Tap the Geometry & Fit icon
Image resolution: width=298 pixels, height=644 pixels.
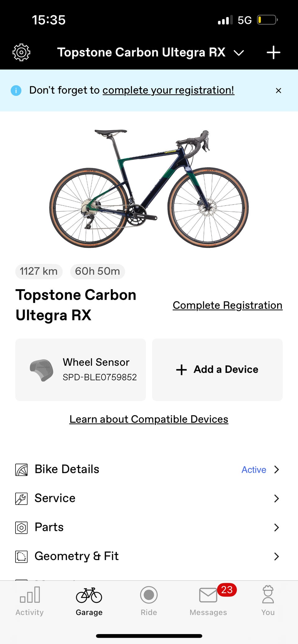pos(21,557)
